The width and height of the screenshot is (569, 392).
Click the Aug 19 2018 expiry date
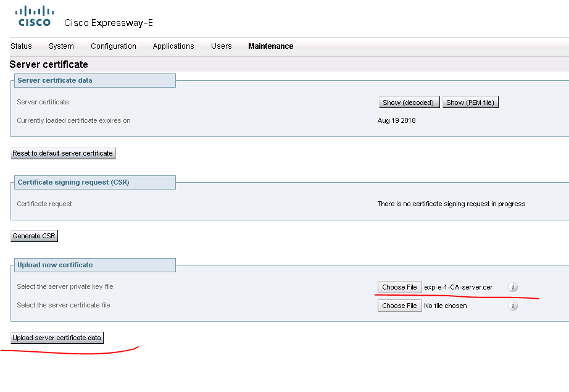coord(397,120)
